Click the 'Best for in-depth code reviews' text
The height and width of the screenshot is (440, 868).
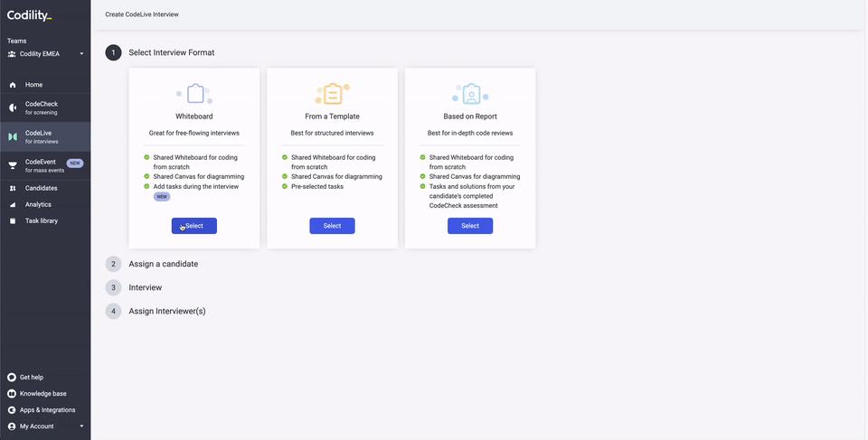point(470,133)
